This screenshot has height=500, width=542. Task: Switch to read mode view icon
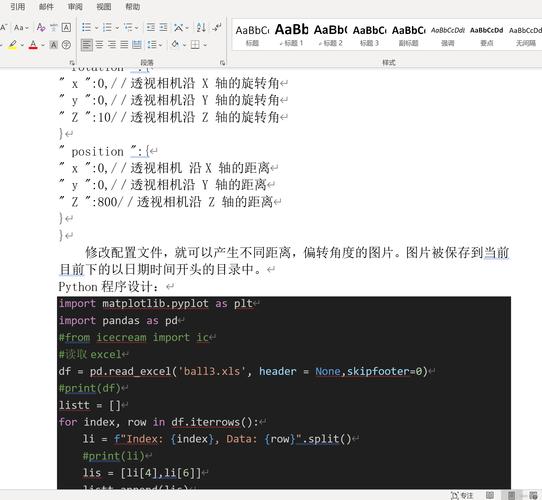click(490, 495)
